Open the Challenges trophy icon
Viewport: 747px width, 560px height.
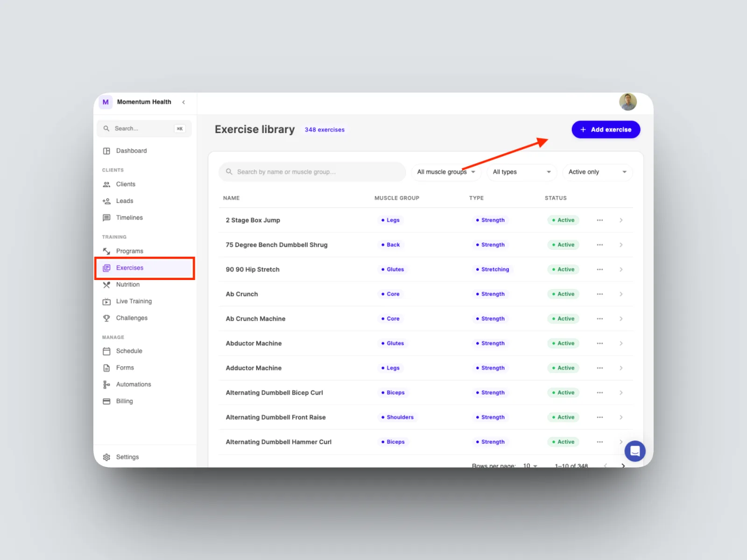(106, 318)
